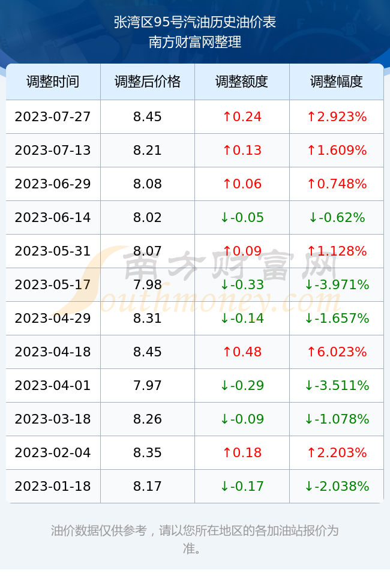Click the 调整额度 column header

242,82
